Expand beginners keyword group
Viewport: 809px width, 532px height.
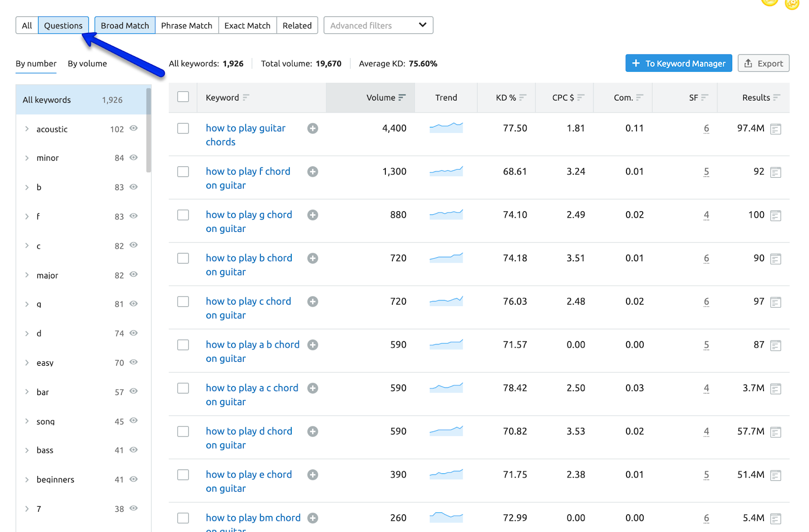(x=27, y=479)
